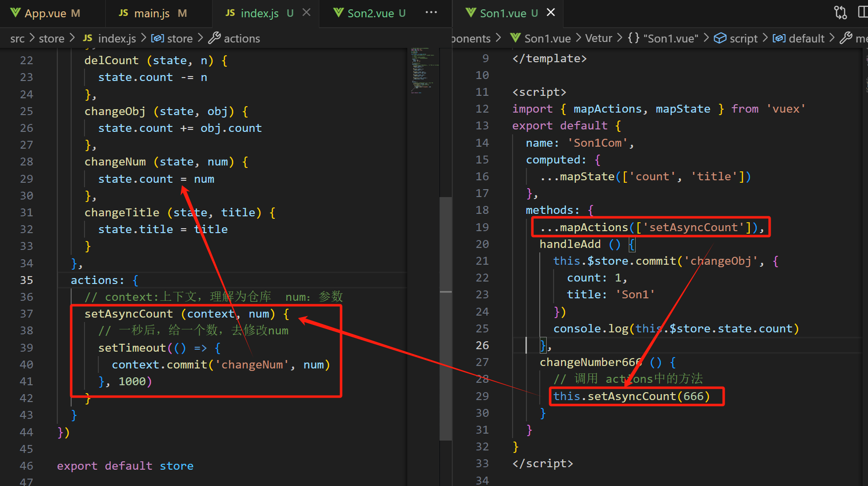Open the left editor's more actions ellipsis

431,12
